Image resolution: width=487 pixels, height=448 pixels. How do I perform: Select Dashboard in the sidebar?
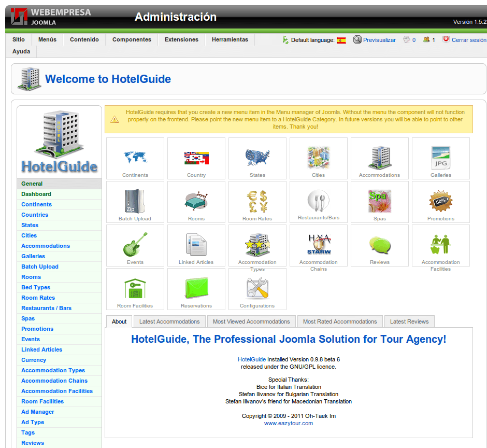pyautogui.click(x=60, y=194)
